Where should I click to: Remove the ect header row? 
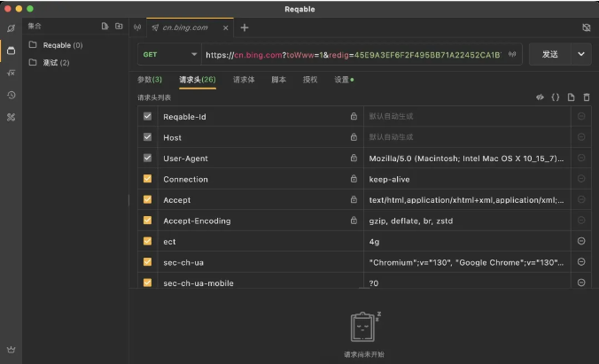tap(581, 241)
